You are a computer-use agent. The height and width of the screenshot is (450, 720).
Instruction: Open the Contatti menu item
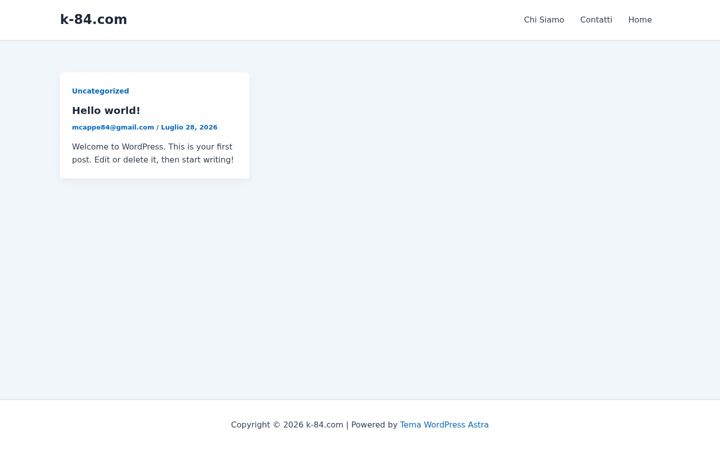[596, 20]
